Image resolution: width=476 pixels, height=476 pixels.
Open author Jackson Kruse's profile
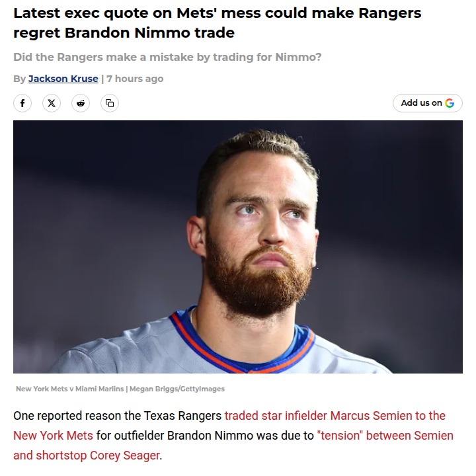[x=63, y=79]
